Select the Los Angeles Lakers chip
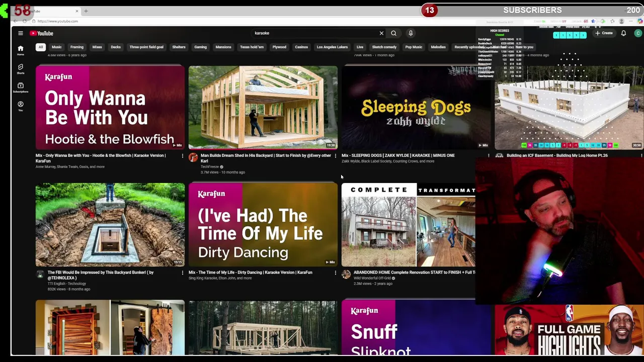This screenshot has height=362, width=644. tap(332, 47)
